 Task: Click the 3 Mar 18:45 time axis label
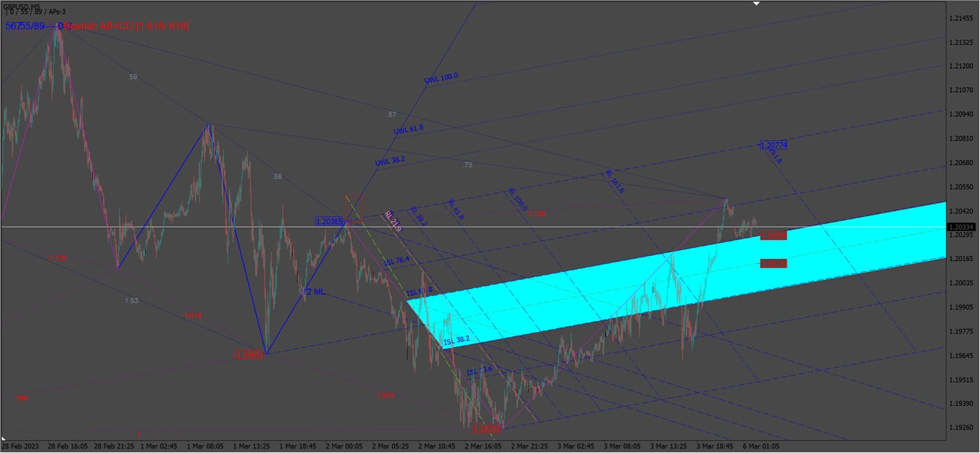point(714,446)
